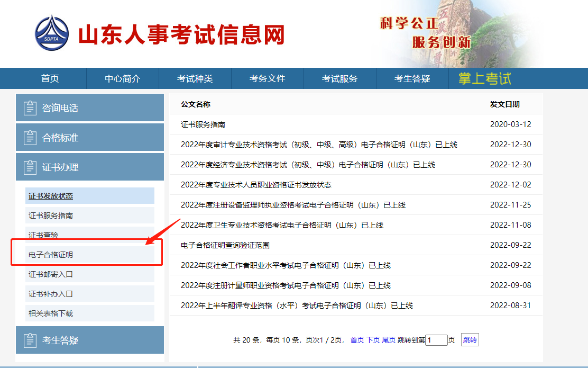Switch to the 考试种类 tab
The image size is (588, 368).
tap(195, 78)
